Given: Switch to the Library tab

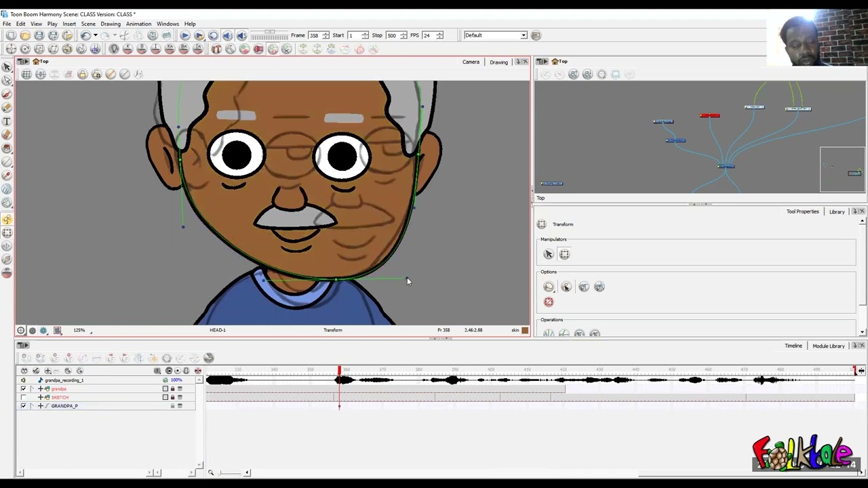Looking at the screenshot, I should (x=837, y=212).
